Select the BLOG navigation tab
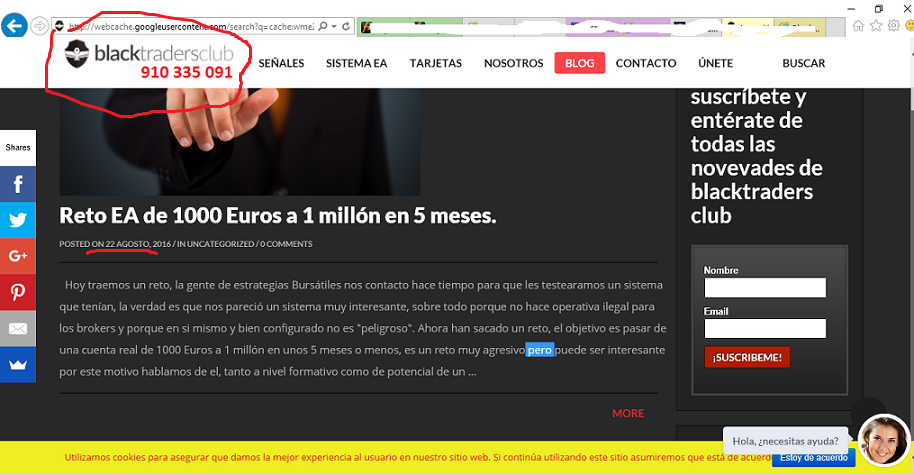The height and width of the screenshot is (475, 914). point(579,63)
